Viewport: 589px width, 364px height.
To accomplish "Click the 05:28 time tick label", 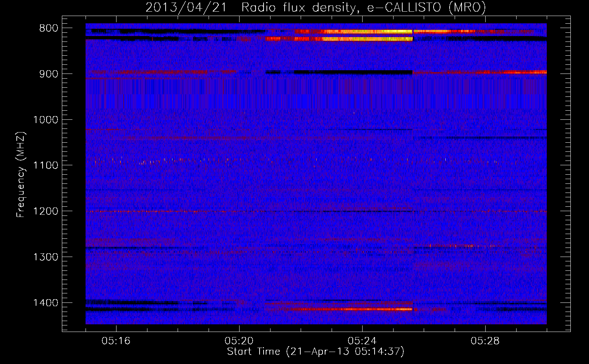I will pyautogui.click(x=485, y=341).
